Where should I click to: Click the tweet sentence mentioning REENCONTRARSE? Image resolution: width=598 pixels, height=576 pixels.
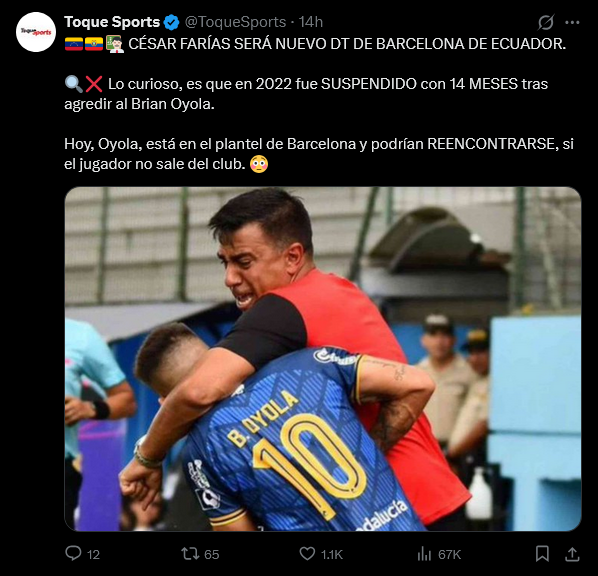[x=319, y=154]
